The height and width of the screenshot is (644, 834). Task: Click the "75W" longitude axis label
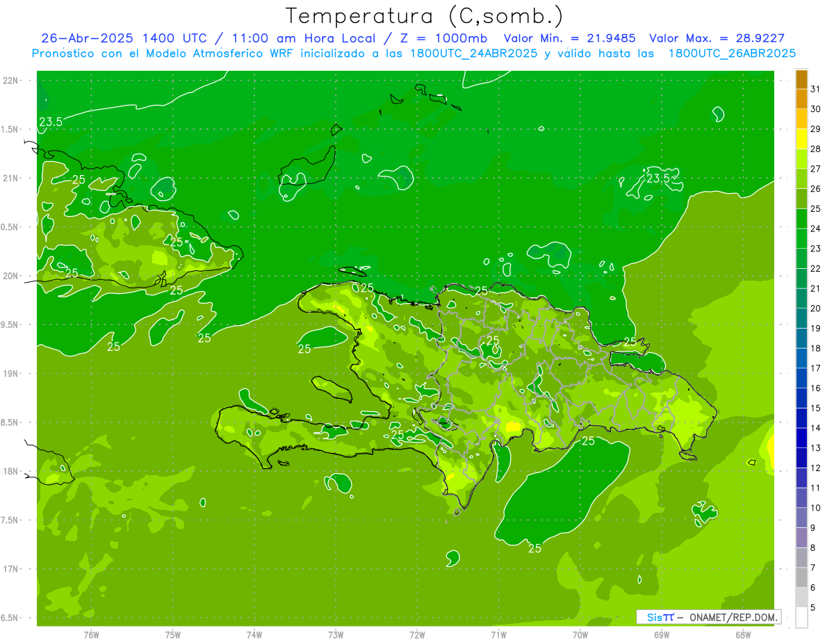[x=173, y=635]
